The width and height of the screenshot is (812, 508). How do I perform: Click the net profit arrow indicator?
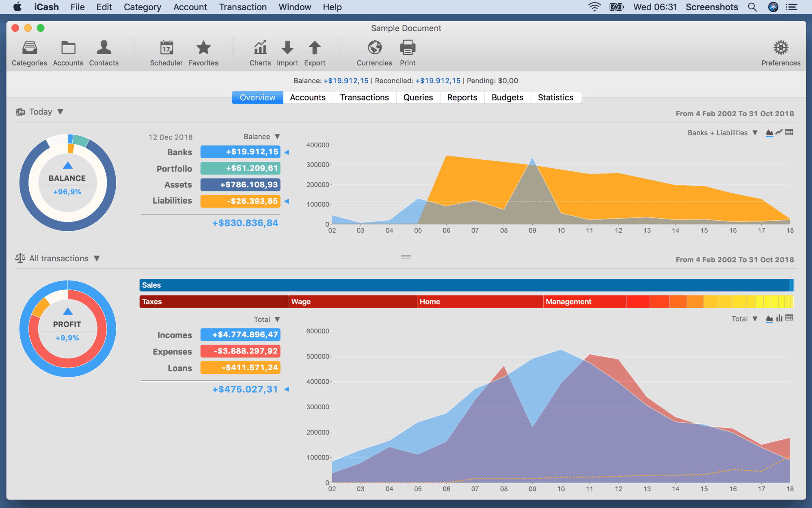[x=287, y=388]
